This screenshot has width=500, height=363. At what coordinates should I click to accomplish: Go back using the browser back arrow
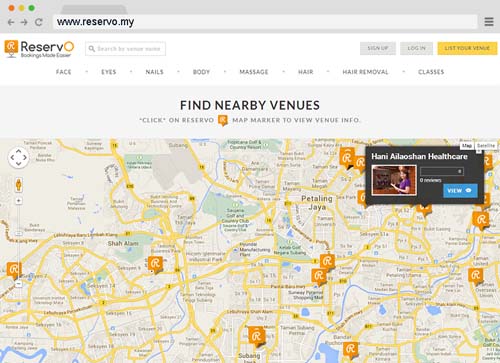[x=11, y=22]
